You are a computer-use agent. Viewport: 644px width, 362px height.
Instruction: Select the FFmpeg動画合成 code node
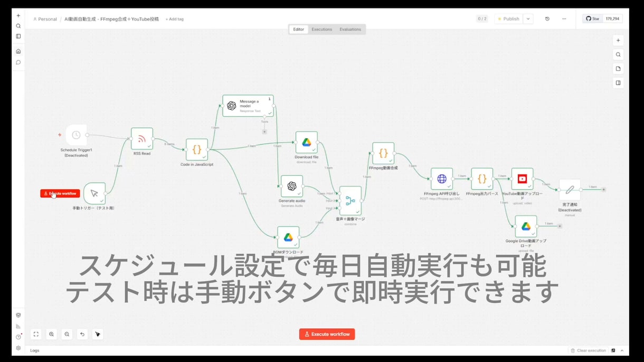coord(383,153)
